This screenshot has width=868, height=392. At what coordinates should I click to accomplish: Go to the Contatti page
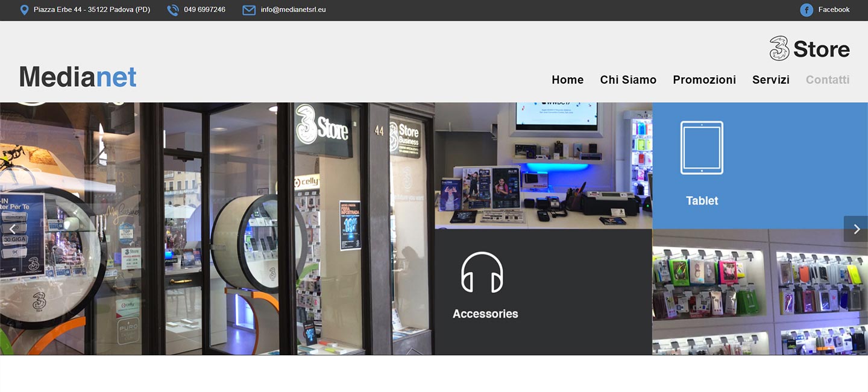click(x=827, y=80)
